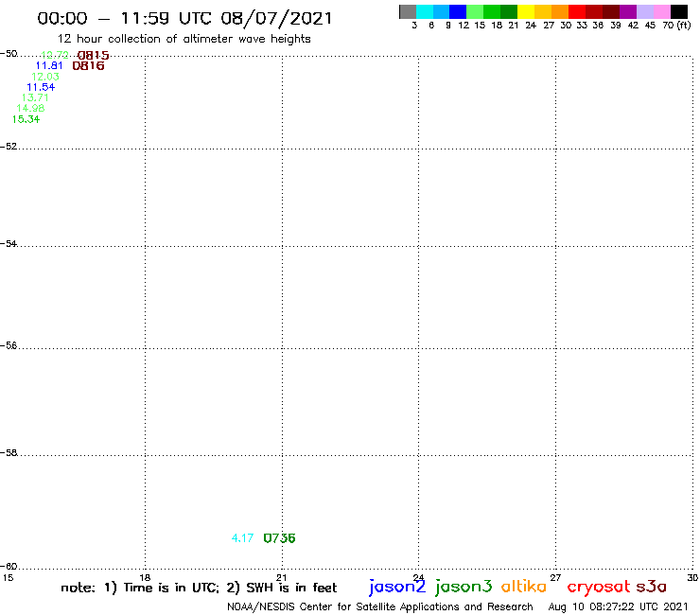Click the gray swatch in the color legend
Image resolution: width=700 pixels, height=615 pixels.
(x=408, y=12)
